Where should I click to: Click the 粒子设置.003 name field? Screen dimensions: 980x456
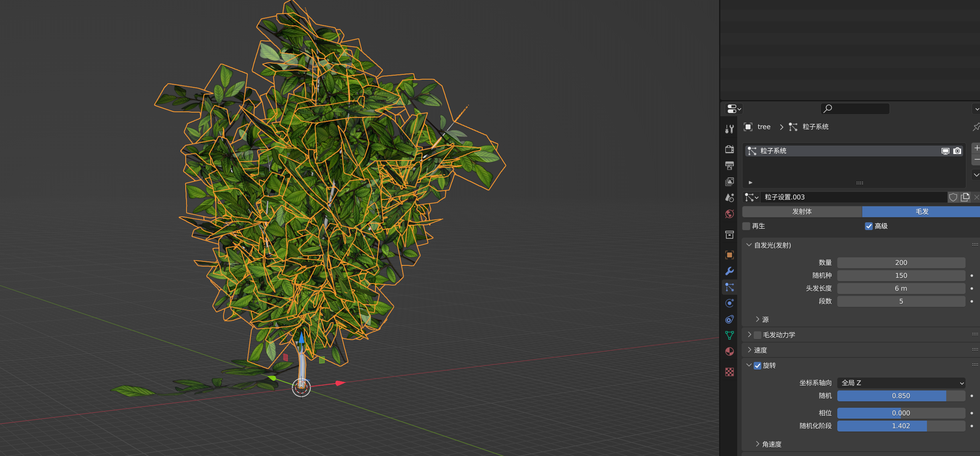[x=852, y=197]
